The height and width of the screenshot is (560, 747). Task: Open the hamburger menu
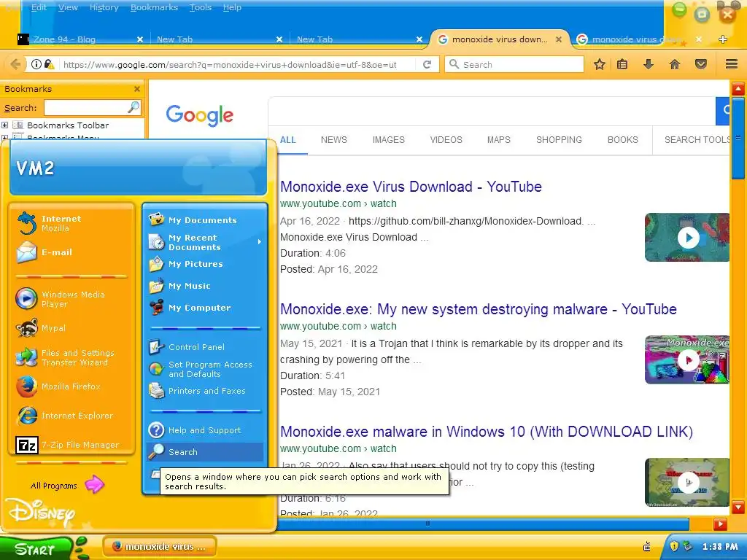pos(732,64)
